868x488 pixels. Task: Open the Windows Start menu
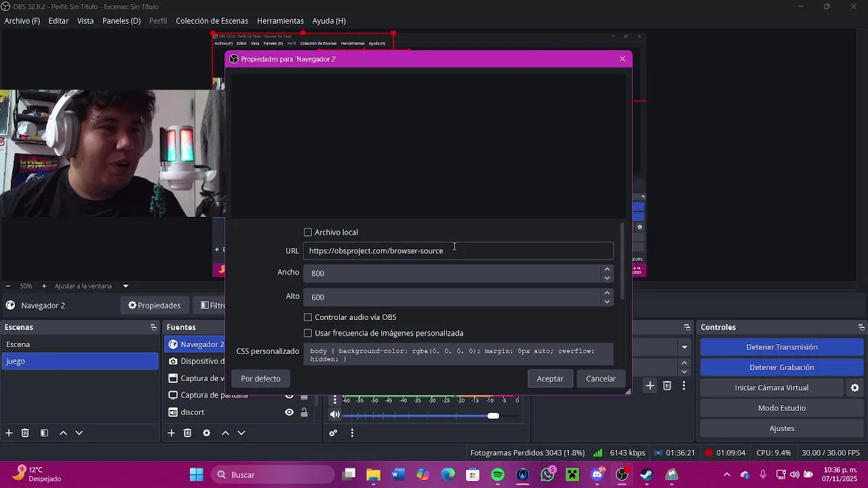click(197, 474)
